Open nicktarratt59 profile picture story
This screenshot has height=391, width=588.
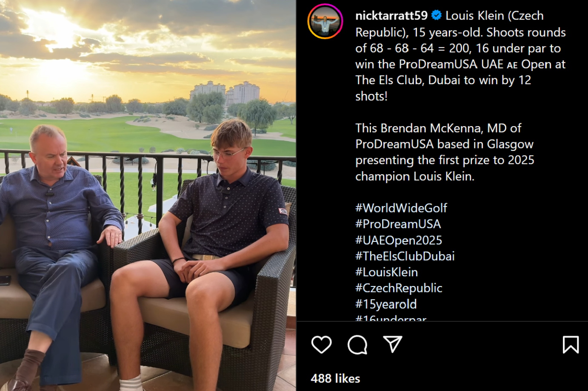(x=325, y=21)
